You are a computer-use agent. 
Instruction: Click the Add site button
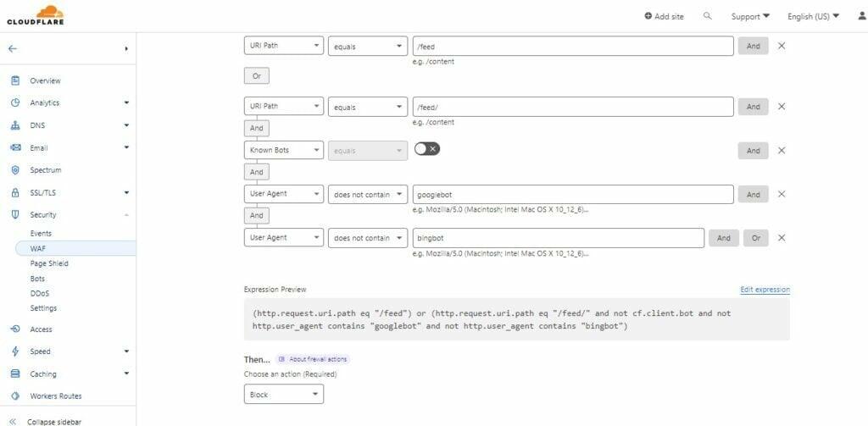pyautogui.click(x=664, y=16)
